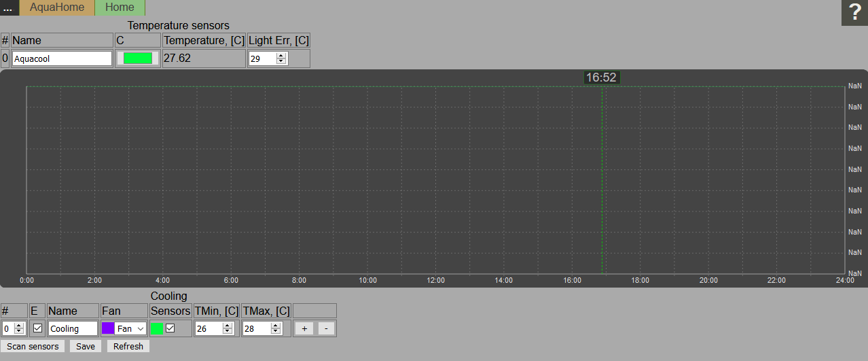This screenshot has width=868, height=361.
Task: Switch to the Home tab
Action: pyautogui.click(x=120, y=8)
